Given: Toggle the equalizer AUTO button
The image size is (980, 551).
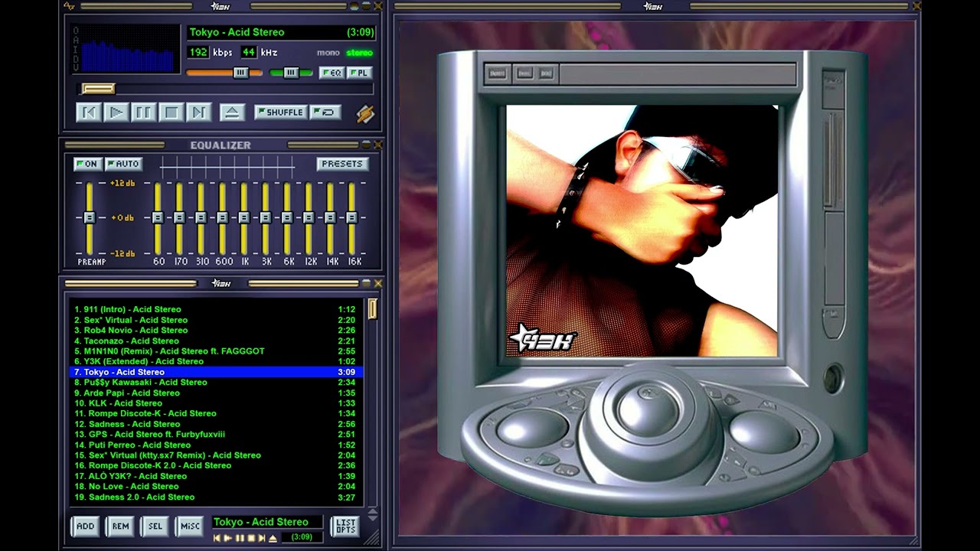Looking at the screenshot, I should point(123,164).
